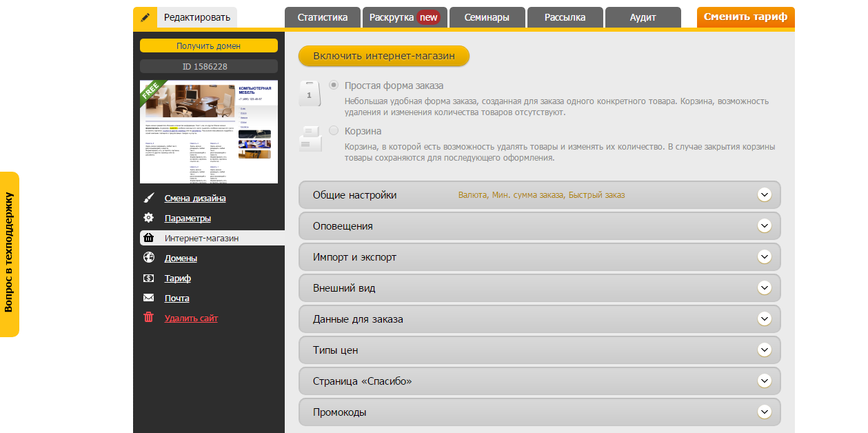868x433 pixels.
Task: Click Общие настройки section title
Action: point(355,194)
